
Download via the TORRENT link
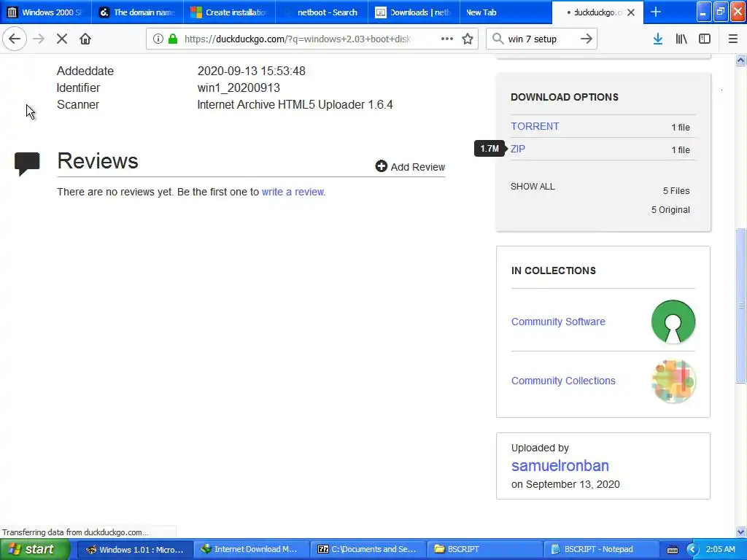[x=535, y=126]
